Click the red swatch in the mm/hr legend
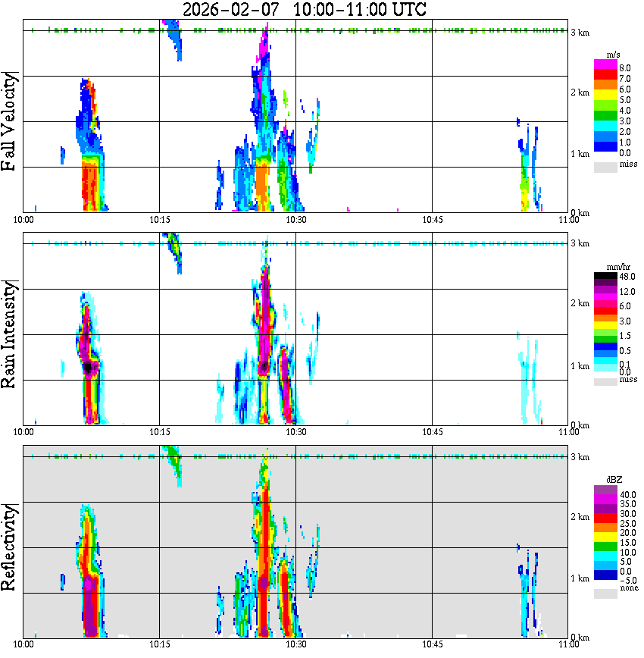This screenshot has width=644, height=658. click(605, 311)
